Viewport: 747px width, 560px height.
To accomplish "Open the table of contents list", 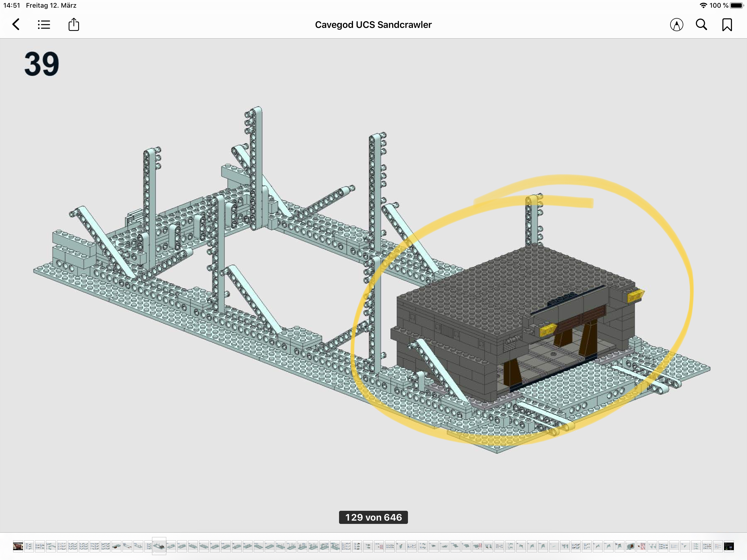I will 44,25.
